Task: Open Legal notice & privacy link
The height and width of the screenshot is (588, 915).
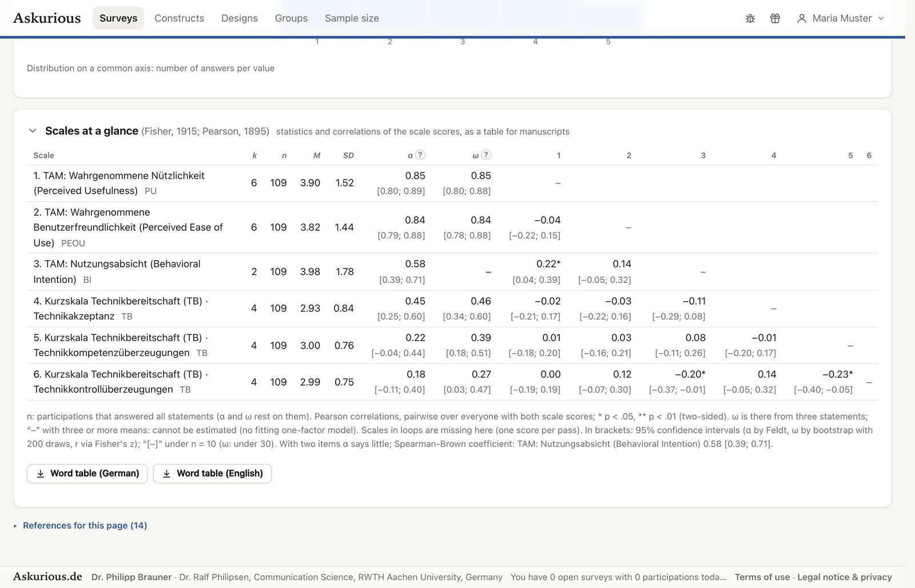Action: point(845,577)
